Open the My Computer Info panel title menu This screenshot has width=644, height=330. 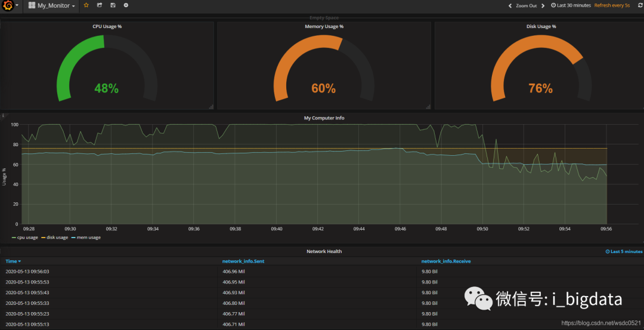click(x=324, y=118)
